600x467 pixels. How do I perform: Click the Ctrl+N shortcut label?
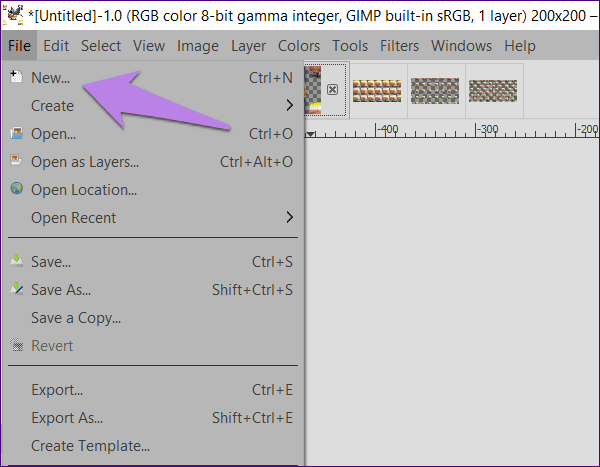[271, 78]
